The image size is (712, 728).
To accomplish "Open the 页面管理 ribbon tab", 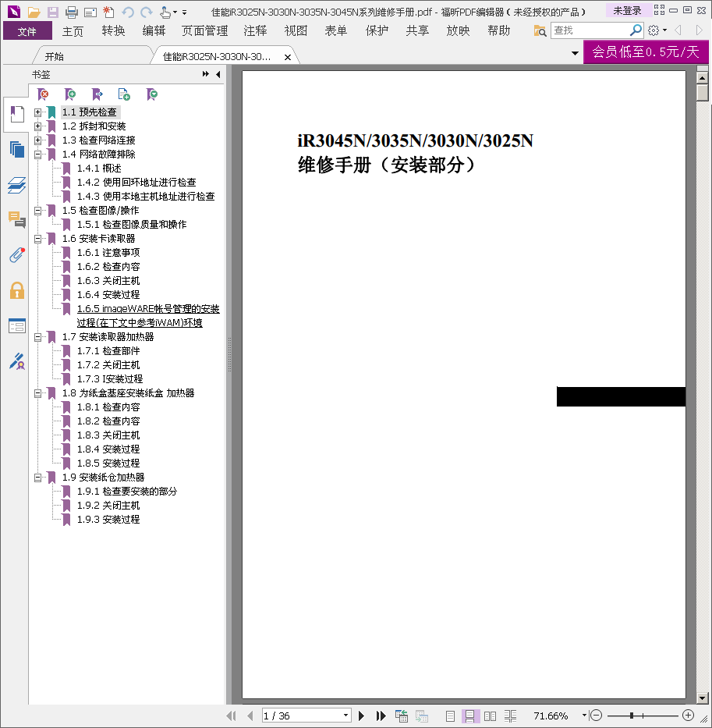I will coord(204,31).
